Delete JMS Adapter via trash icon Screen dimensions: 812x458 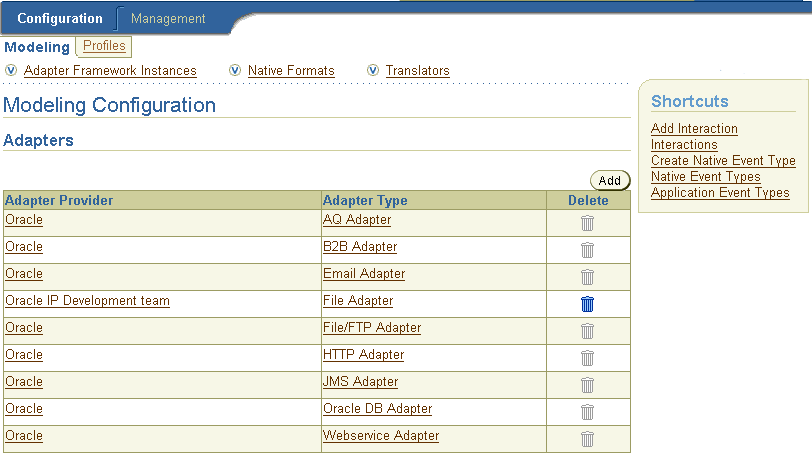587,385
